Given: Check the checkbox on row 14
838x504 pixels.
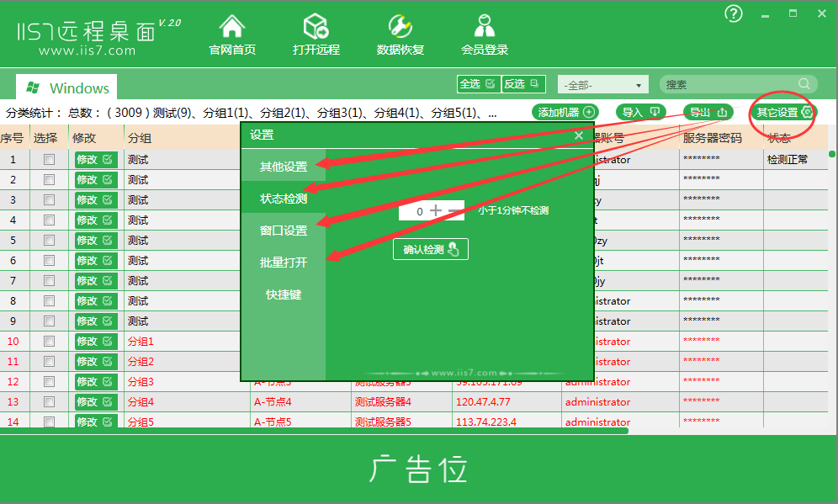Looking at the screenshot, I should click(x=49, y=422).
